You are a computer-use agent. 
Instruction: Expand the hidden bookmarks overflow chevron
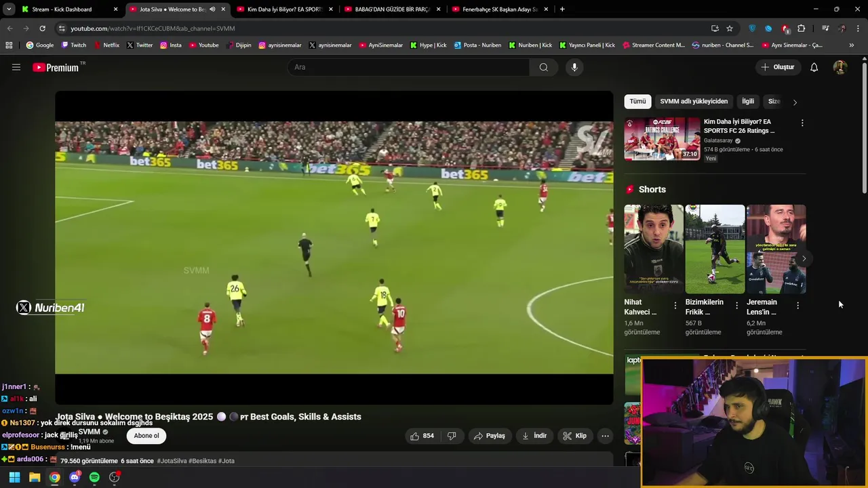(851, 45)
